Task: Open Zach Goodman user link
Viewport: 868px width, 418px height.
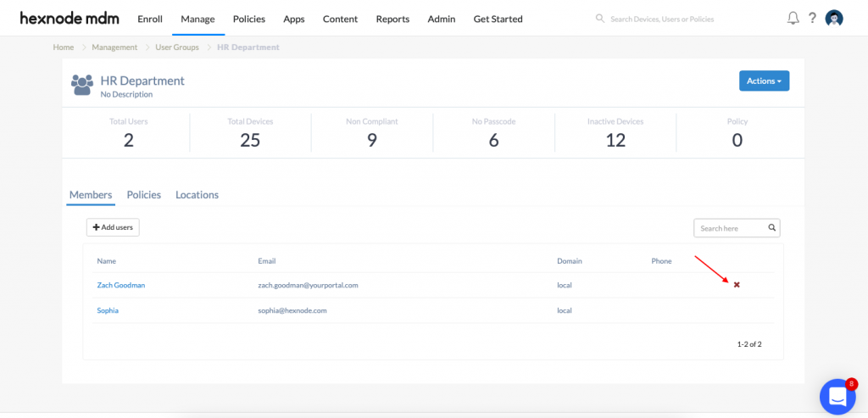Action: (x=121, y=285)
